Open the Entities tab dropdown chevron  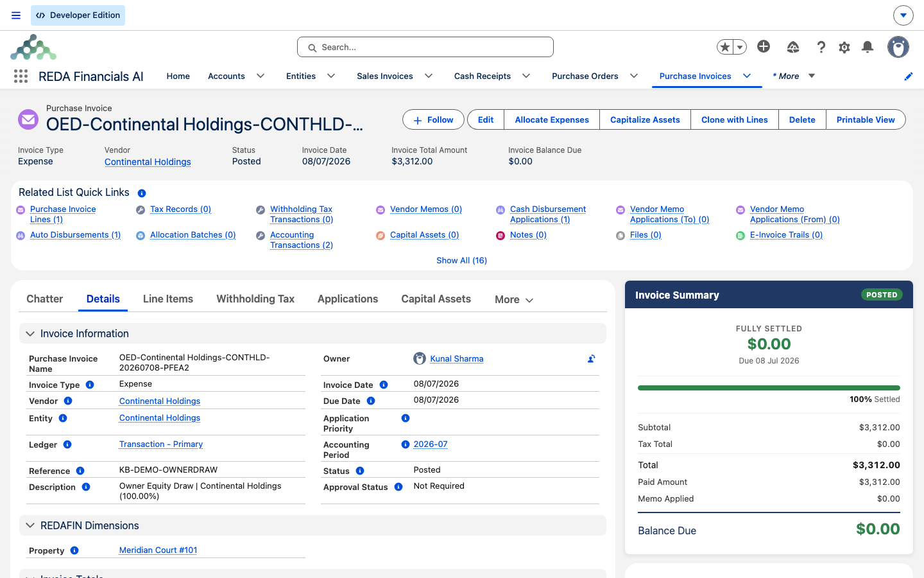331,76
